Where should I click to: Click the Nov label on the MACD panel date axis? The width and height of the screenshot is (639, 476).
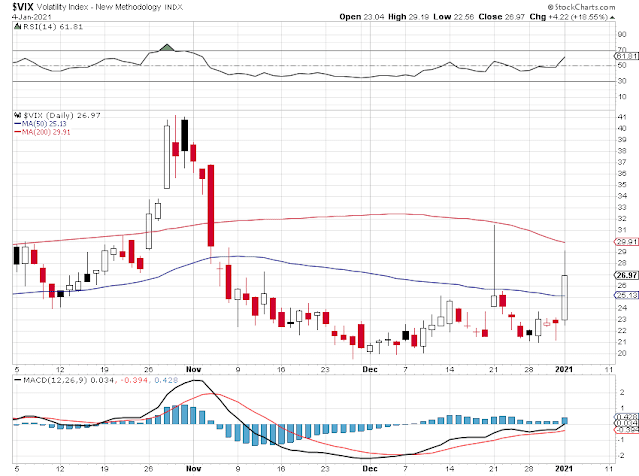coord(193,469)
